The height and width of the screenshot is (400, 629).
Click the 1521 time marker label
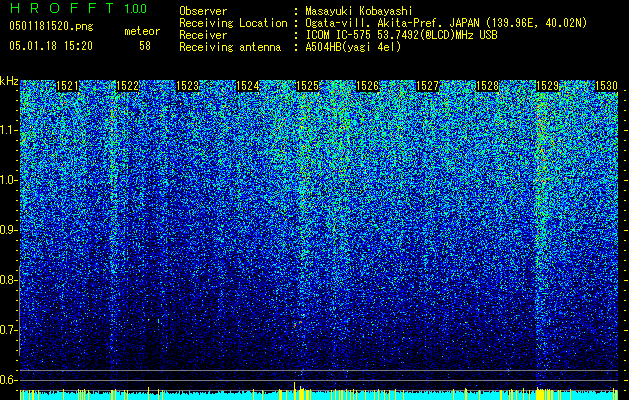pyautogui.click(x=67, y=86)
